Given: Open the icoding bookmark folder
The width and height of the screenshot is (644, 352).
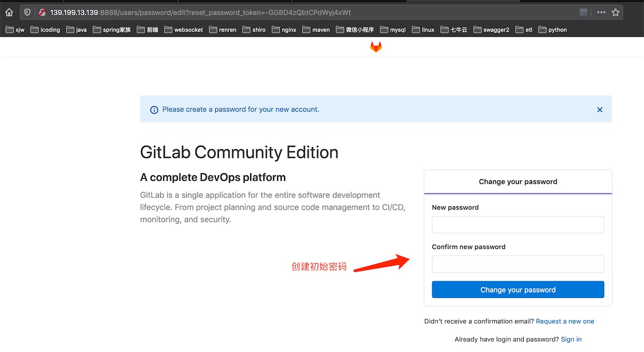Looking at the screenshot, I should (45, 30).
